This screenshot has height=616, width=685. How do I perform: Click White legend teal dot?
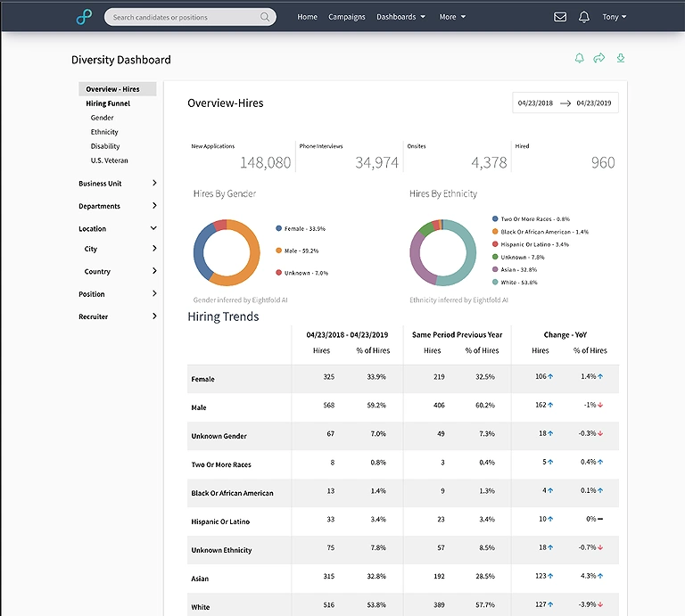pyautogui.click(x=495, y=282)
